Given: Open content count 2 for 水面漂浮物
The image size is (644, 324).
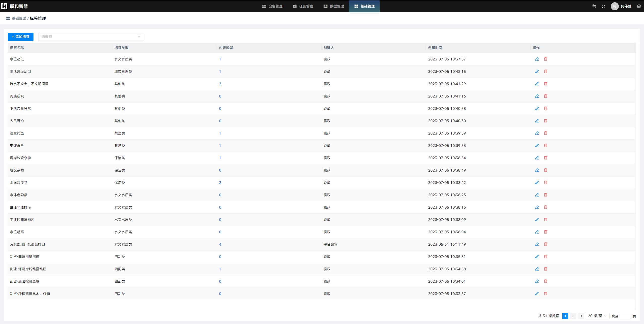Looking at the screenshot, I should click(x=220, y=183).
